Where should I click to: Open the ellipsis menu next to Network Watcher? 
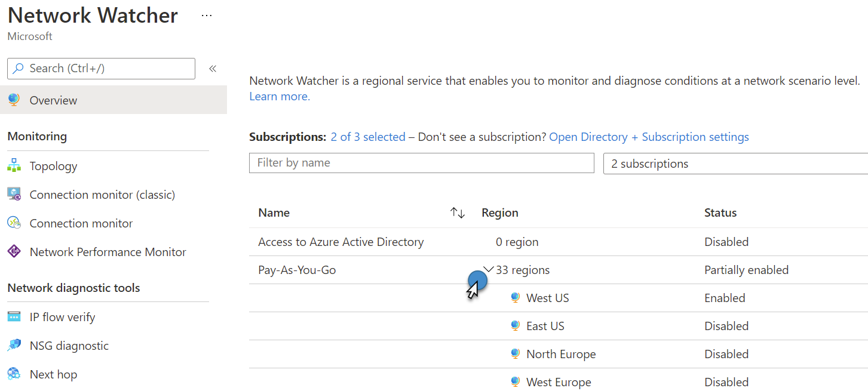206,15
